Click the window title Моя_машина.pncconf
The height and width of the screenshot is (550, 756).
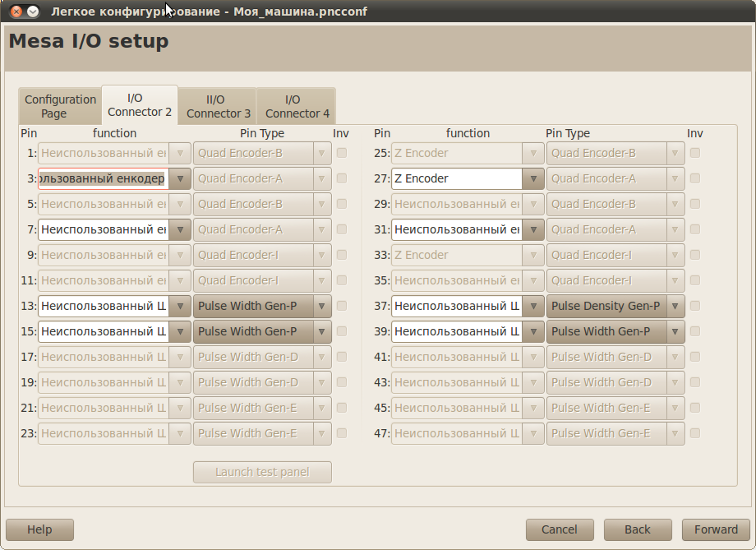click(301, 11)
